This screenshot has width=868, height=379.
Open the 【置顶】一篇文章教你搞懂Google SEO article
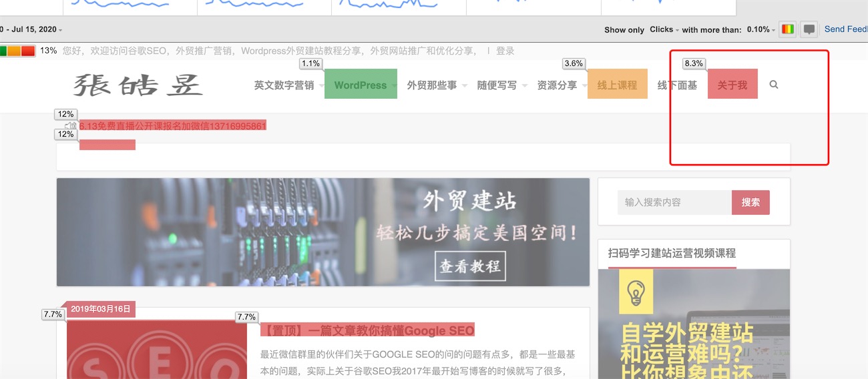(x=367, y=330)
